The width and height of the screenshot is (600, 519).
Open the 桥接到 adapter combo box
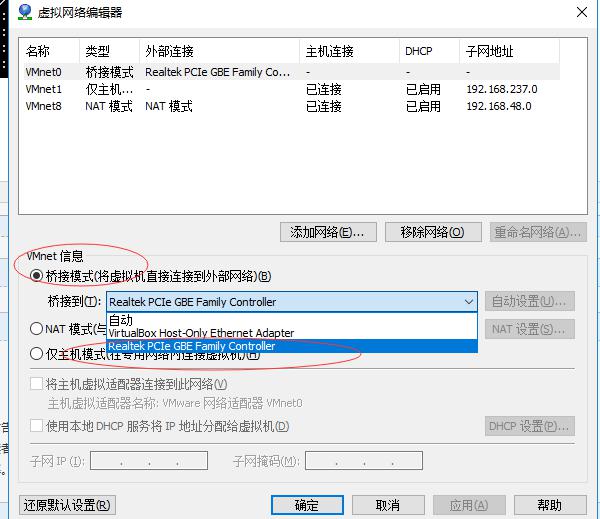tap(292, 302)
